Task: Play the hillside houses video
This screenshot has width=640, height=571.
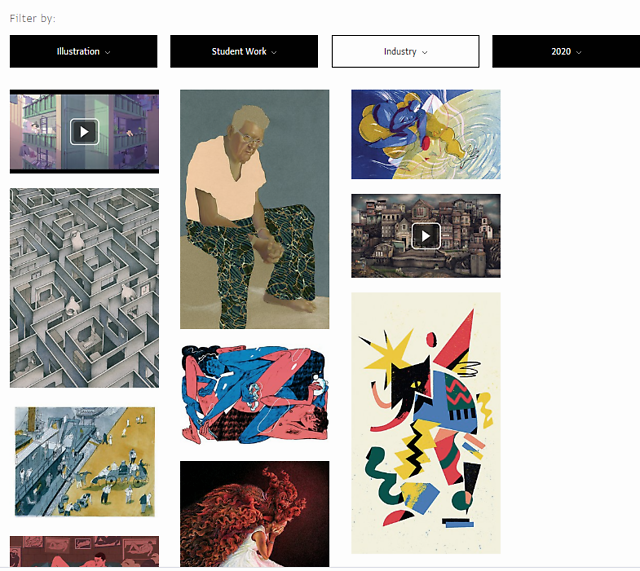Action: click(426, 236)
